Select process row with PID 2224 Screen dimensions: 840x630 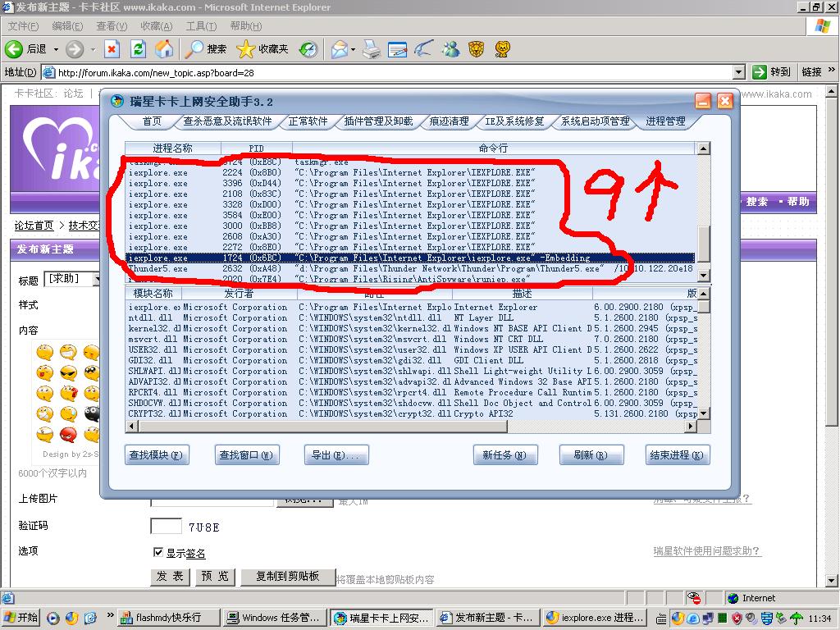coord(412,172)
